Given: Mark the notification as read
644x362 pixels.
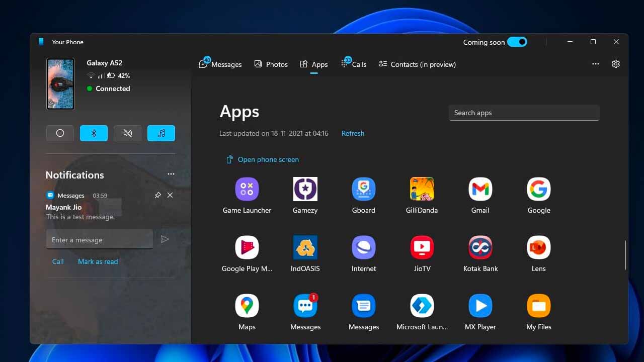Looking at the screenshot, I should click(x=98, y=261).
